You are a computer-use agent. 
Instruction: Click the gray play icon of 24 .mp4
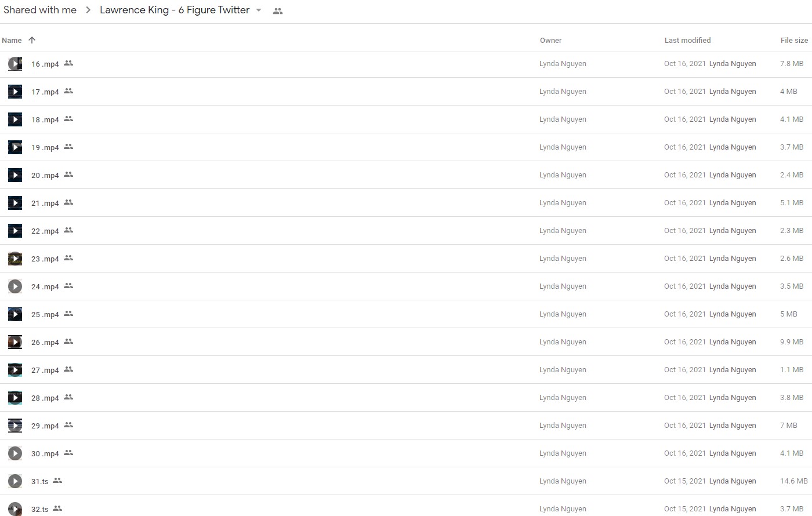pos(15,286)
